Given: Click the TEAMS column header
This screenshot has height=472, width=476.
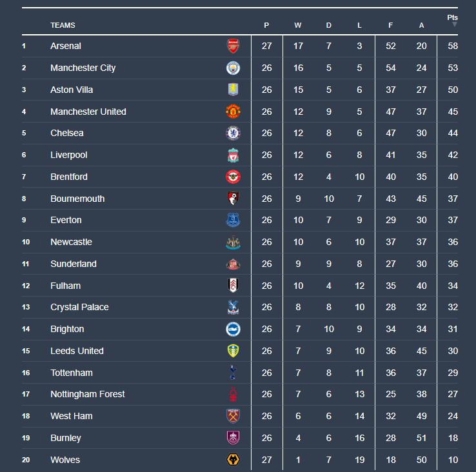Looking at the screenshot, I should (63, 25).
